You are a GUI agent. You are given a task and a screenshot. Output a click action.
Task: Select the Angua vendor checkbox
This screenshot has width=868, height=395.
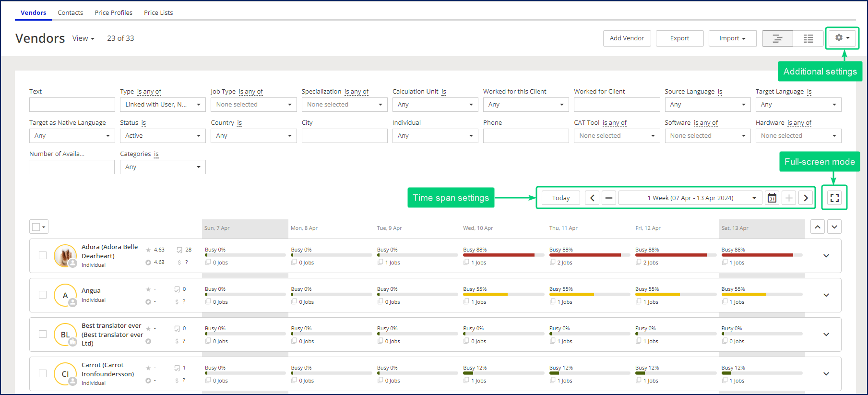tap(43, 295)
